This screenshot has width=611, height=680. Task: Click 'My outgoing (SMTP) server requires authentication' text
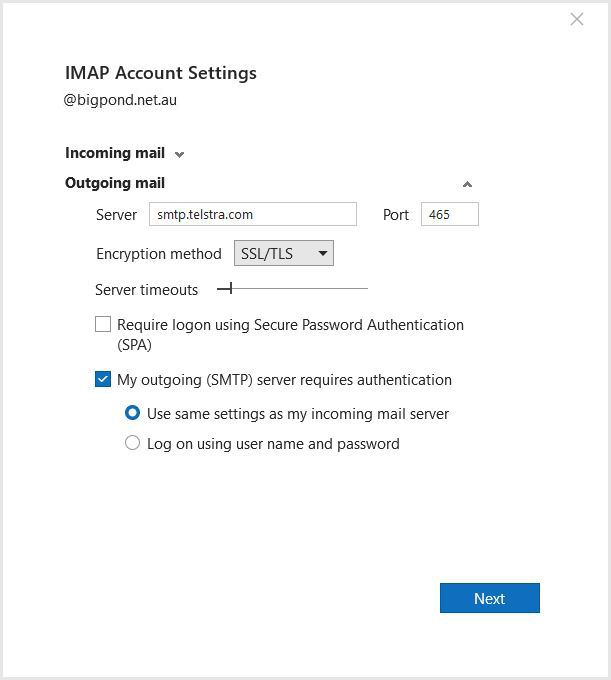pyautogui.click(x=284, y=380)
